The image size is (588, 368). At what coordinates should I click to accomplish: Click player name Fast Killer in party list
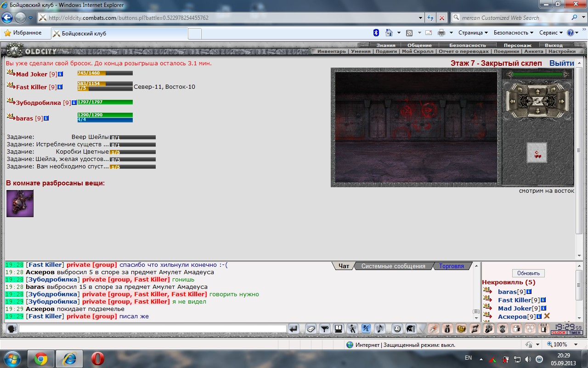(x=31, y=87)
